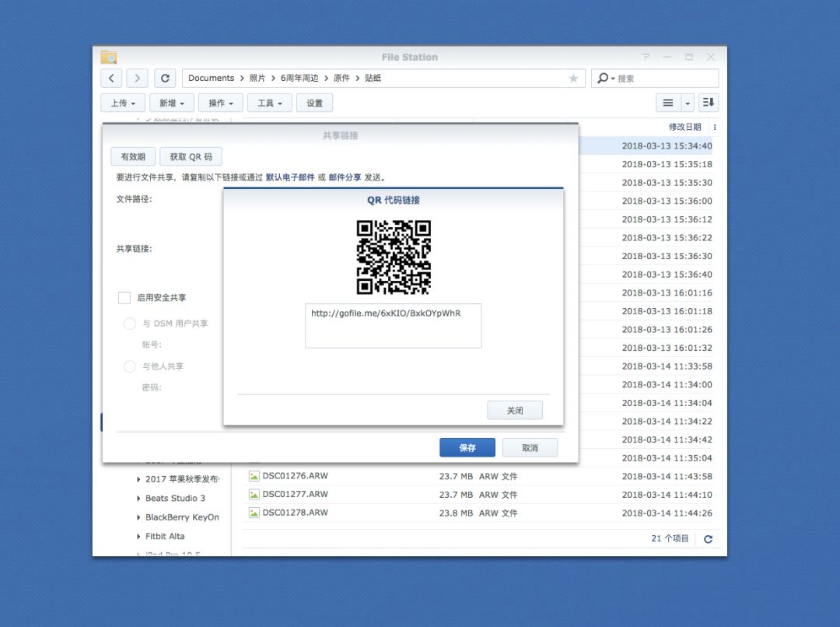This screenshot has width=840, height=627.
Task: Click the 23.8 MB size cell
Action: (x=456, y=513)
